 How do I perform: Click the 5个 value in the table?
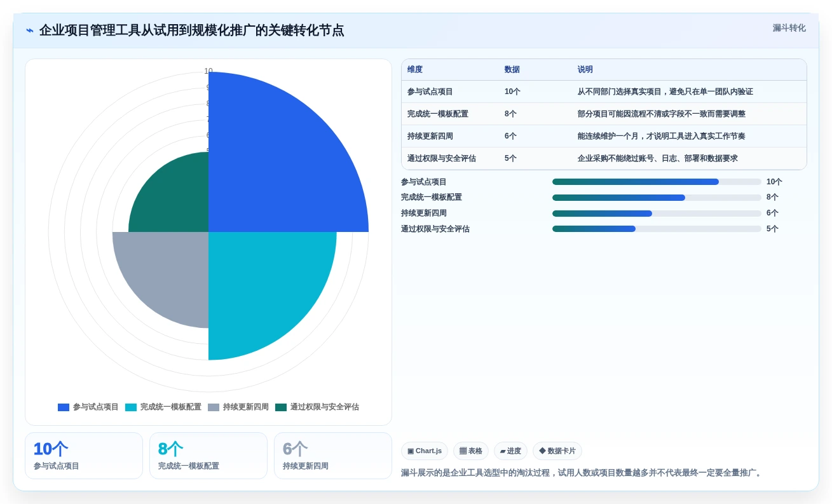tap(510, 158)
